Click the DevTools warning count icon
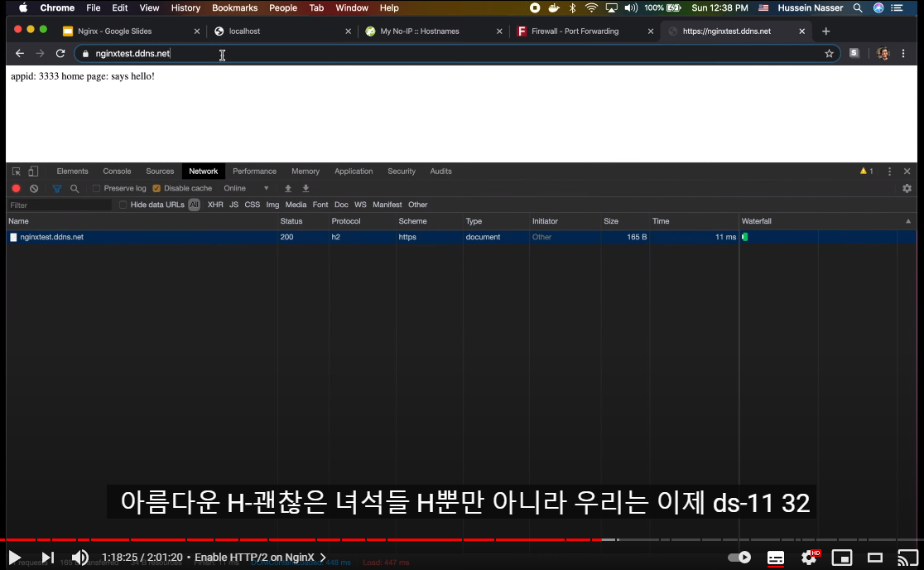Viewport: 924px width, 570px height. [x=866, y=171]
